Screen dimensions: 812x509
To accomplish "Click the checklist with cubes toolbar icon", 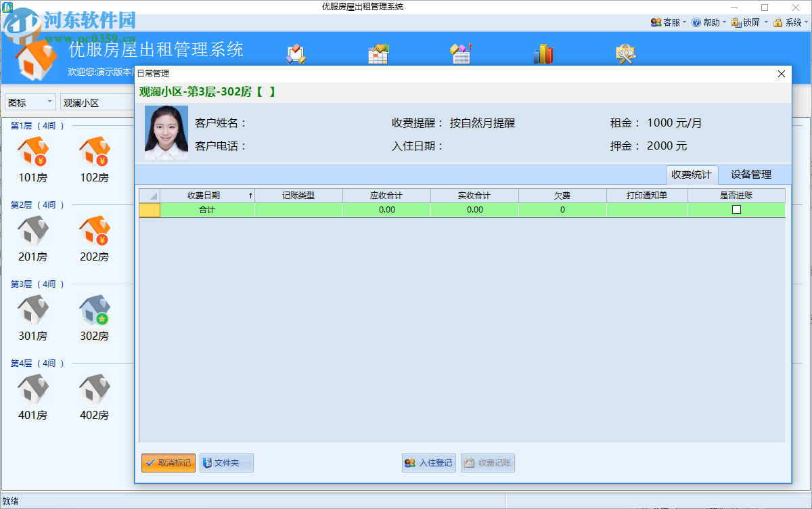I will coord(296,54).
